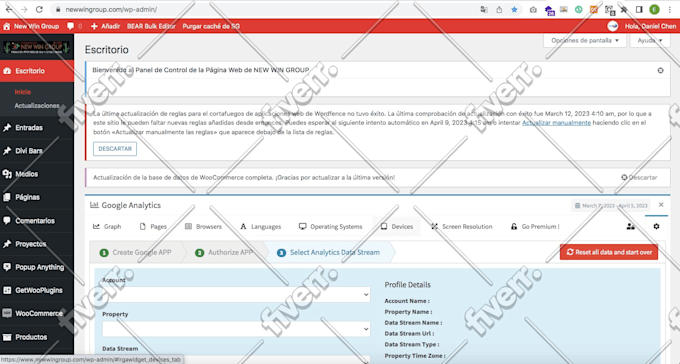Open the browser profile avatar
Viewport: 680px width, 364px height.
654,10
